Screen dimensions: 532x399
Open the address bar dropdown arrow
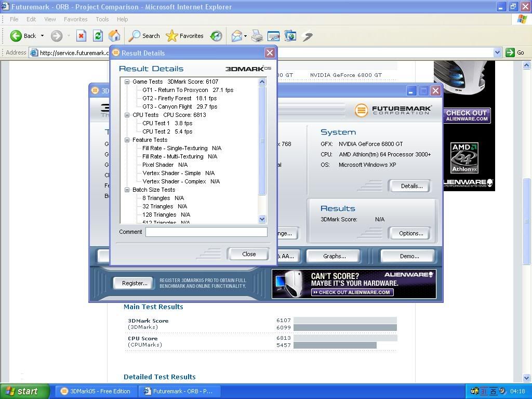tap(497, 52)
